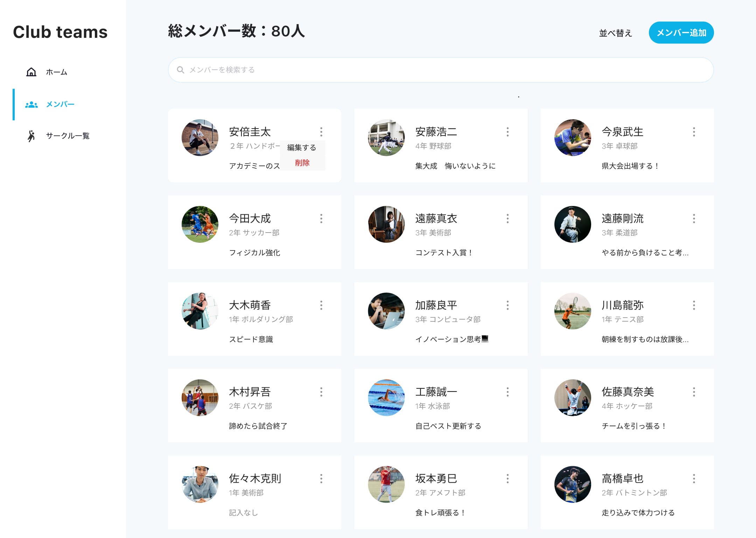Open options menu on 安藤浩二's card
Image resolution: width=756 pixels, height=538 pixels.
point(507,132)
